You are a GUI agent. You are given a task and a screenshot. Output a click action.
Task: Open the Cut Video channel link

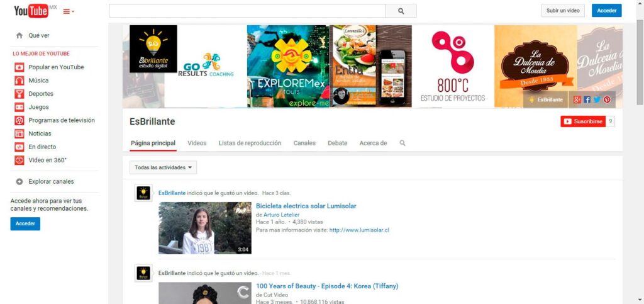(275, 295)
